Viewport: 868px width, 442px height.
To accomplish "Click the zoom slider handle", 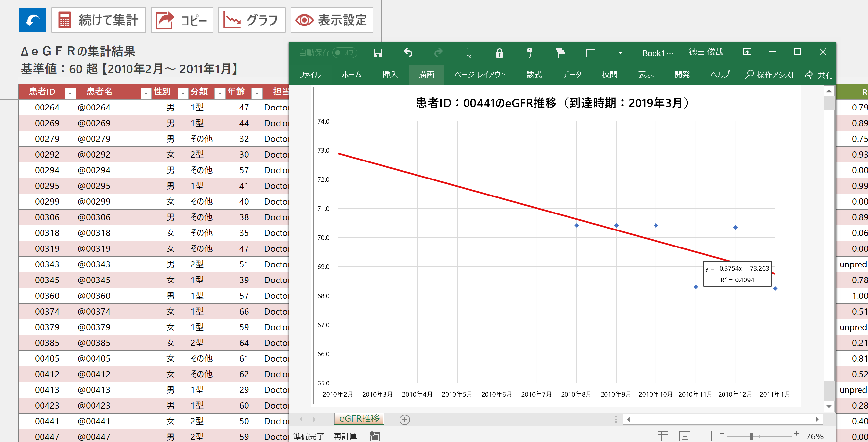I will click(x=751, y=436).
